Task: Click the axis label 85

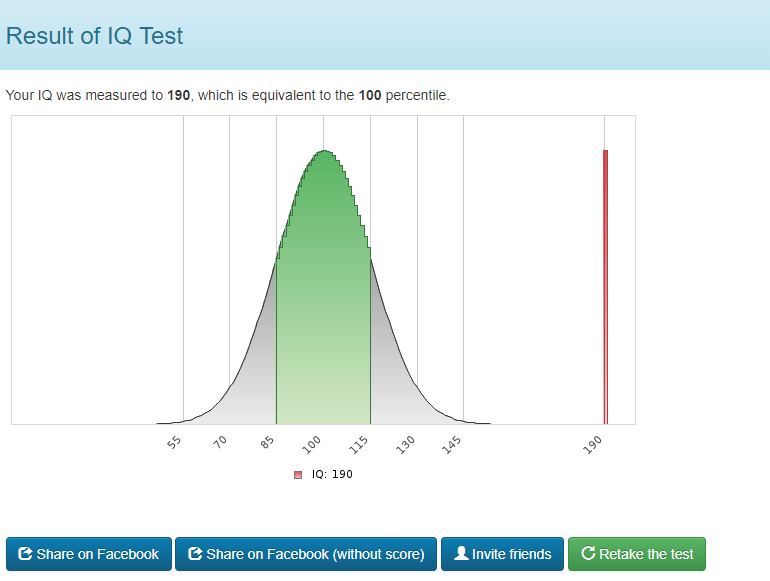Action: pos(267,443)
